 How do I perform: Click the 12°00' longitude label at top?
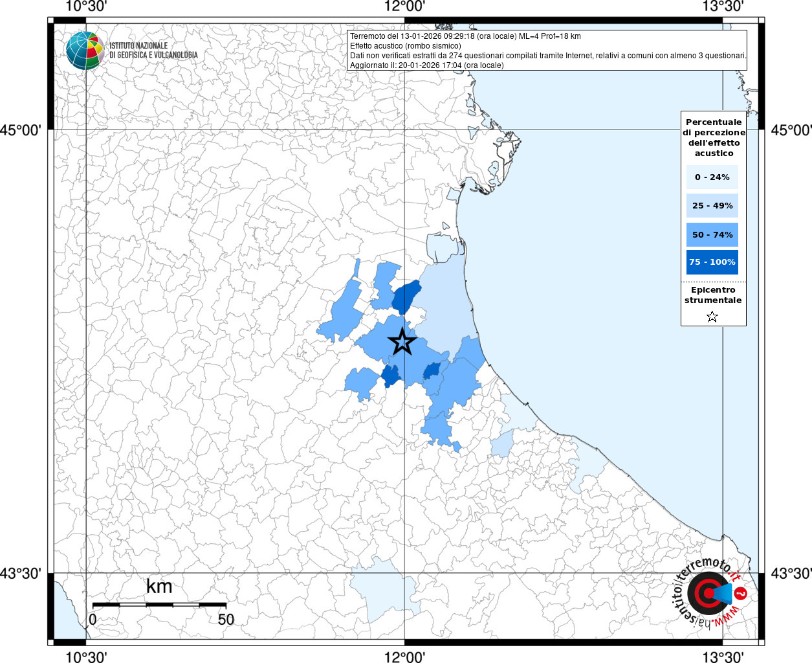coord(404,7)
